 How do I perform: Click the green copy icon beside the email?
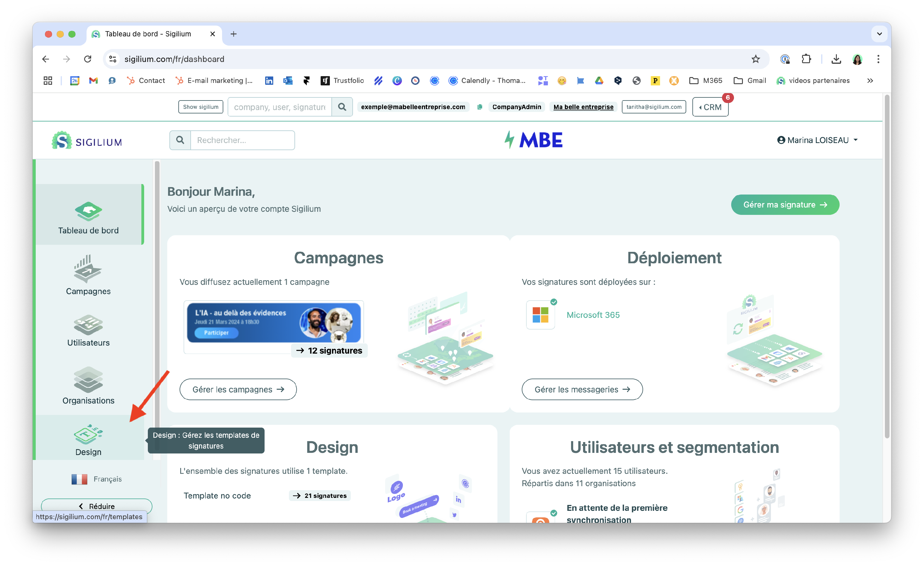[479, 107]
